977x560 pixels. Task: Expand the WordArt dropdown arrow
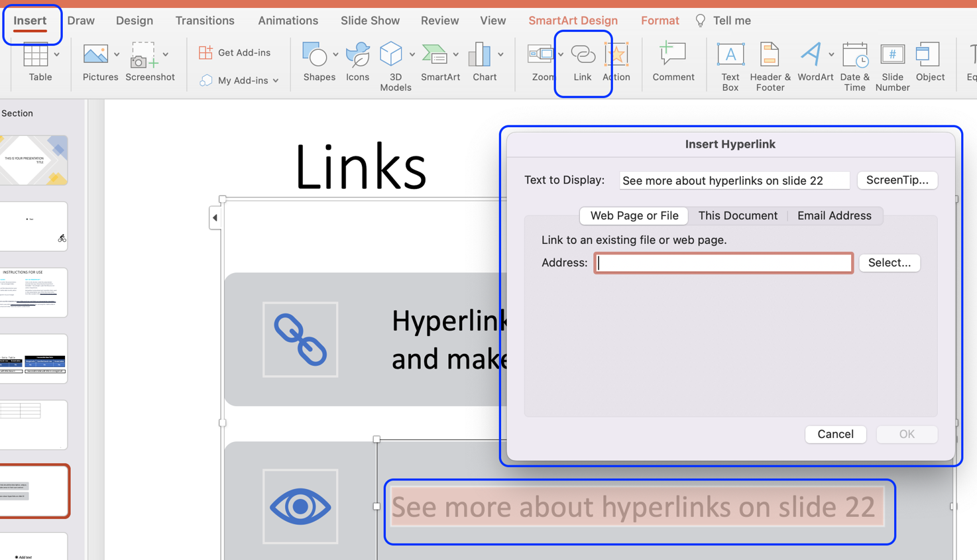832,54
